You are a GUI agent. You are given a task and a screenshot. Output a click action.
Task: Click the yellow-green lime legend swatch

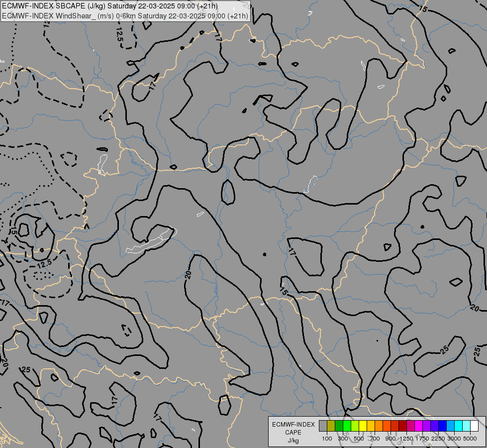point(355,426)
